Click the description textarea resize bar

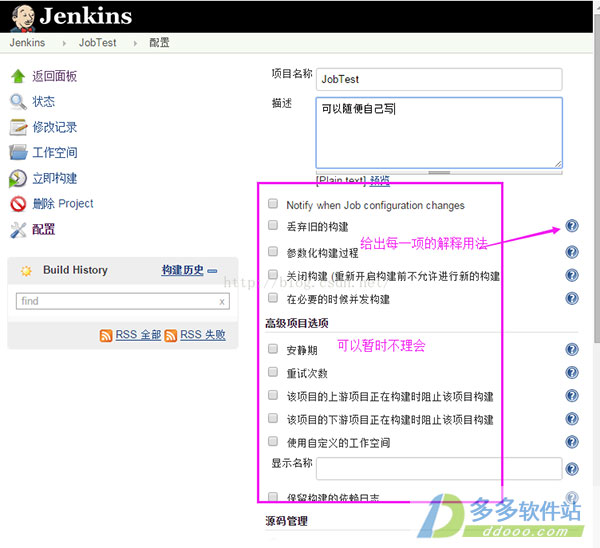(439, 172)
